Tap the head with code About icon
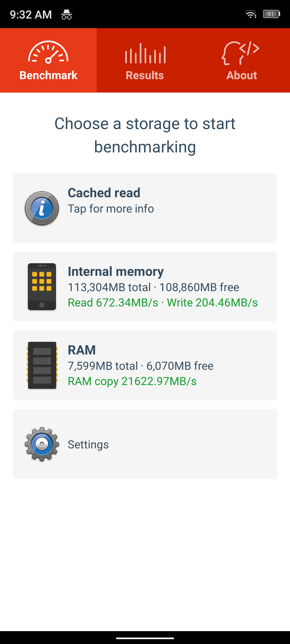Image resolution: width=290 pixels, height=644 pixels. 241,53
